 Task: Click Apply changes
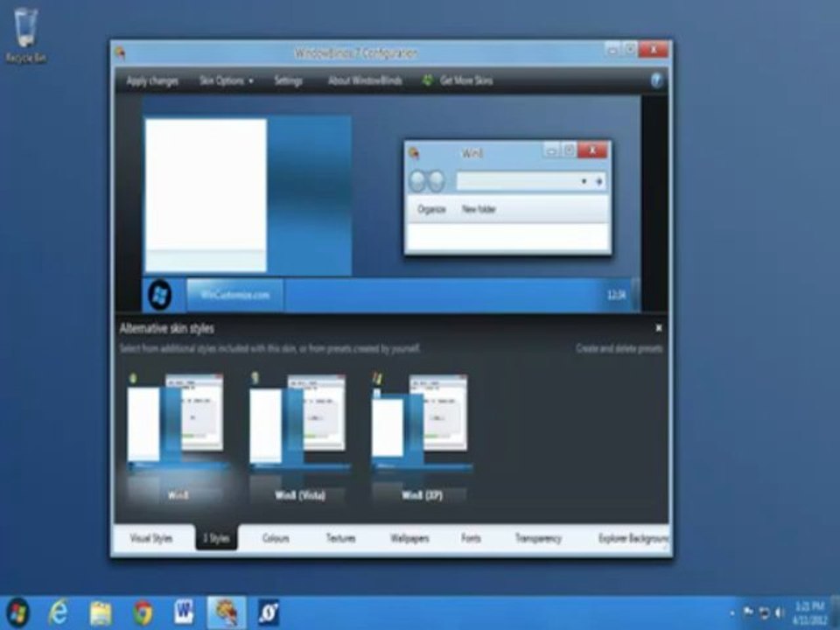[x=152, y=80]
